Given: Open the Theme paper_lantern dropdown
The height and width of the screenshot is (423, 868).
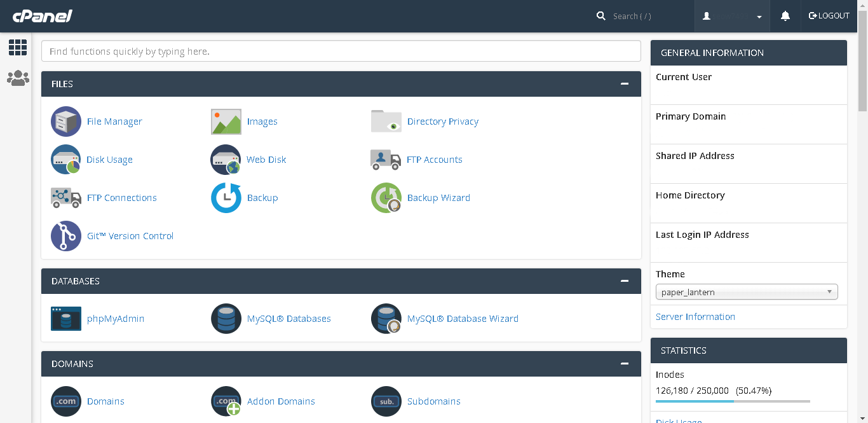Looking at the screenshot, I should click(747, 292).
